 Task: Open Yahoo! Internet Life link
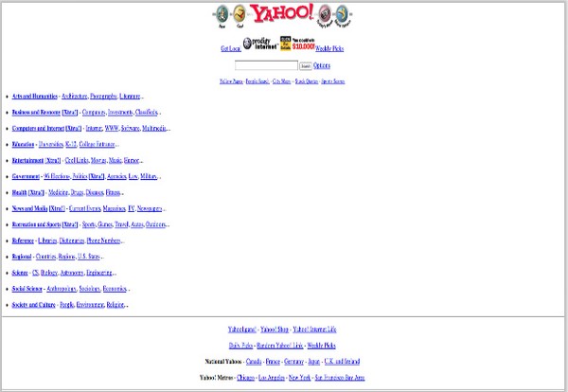315,330
